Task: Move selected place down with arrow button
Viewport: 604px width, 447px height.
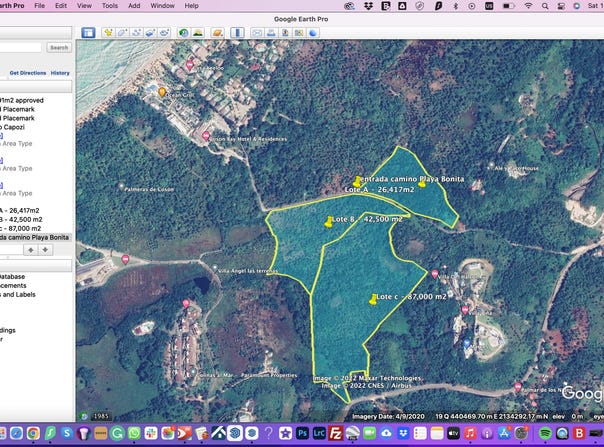Action: (x=45, y=250)
